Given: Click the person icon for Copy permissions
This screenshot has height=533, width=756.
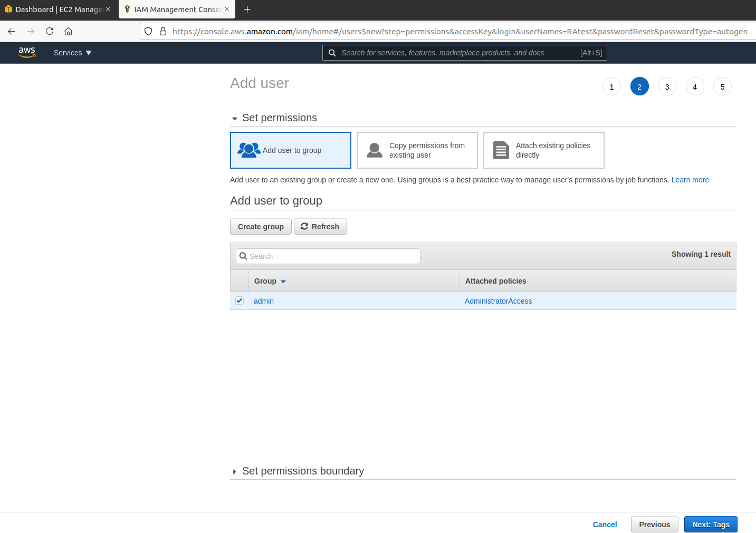Looking at the screenshot, I should tap(375, 150).
